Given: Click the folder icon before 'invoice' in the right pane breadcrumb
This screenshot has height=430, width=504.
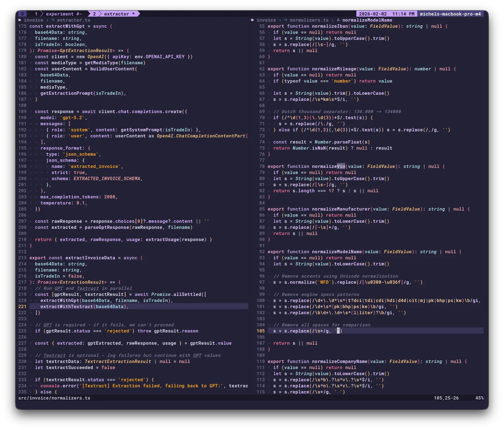Looking at the screenshot, I should 252,20.
